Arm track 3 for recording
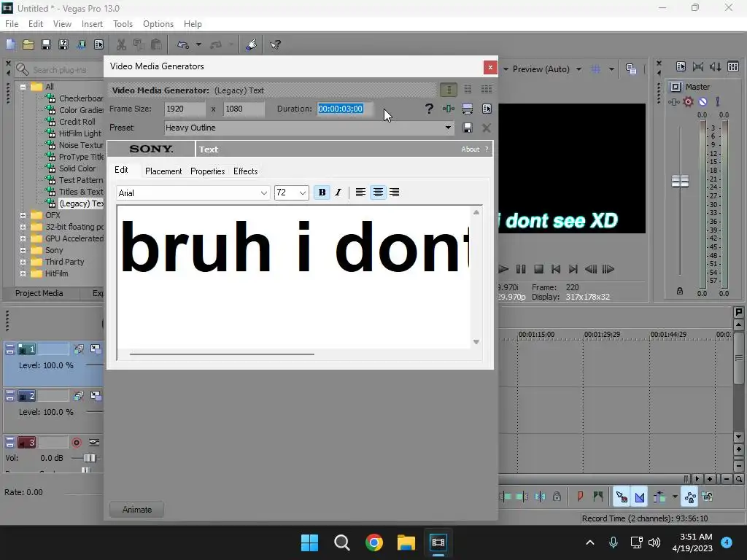This screenshot has width=747, height=560. click(x=76, y=443)
